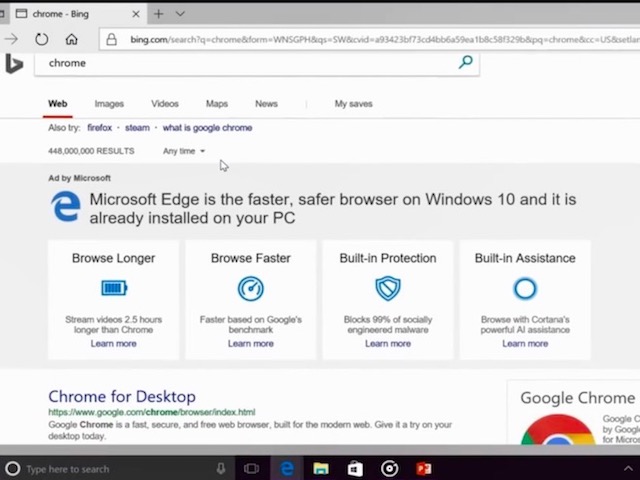
Task: Click the Google Chrome sidebar heading
Action: point(578,398)
